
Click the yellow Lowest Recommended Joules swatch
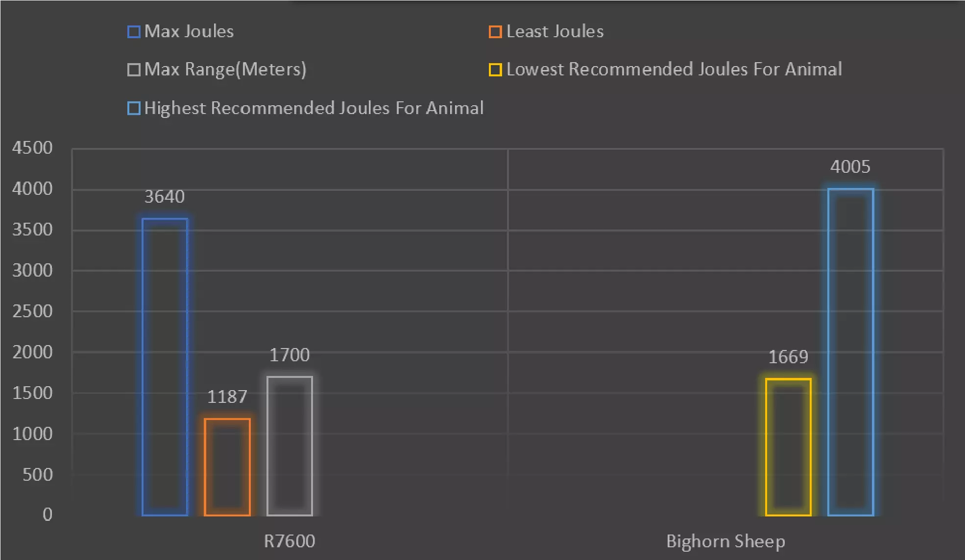[495, 70]
